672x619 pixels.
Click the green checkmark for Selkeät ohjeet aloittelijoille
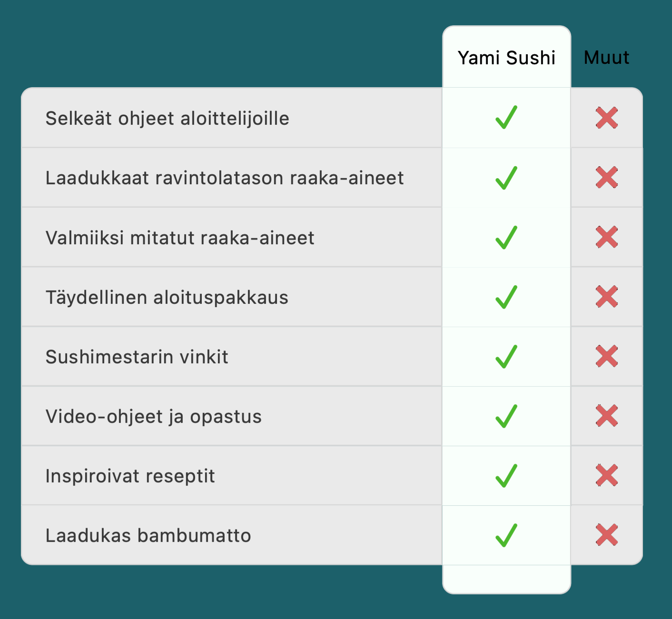tap(506, 118)
